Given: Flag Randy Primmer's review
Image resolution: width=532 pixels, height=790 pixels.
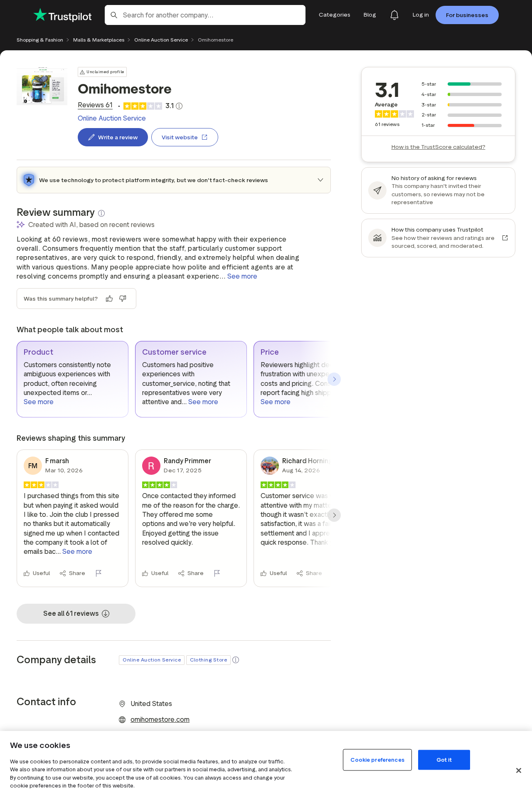Looking at the screenshot, I should tap(217, 573).
